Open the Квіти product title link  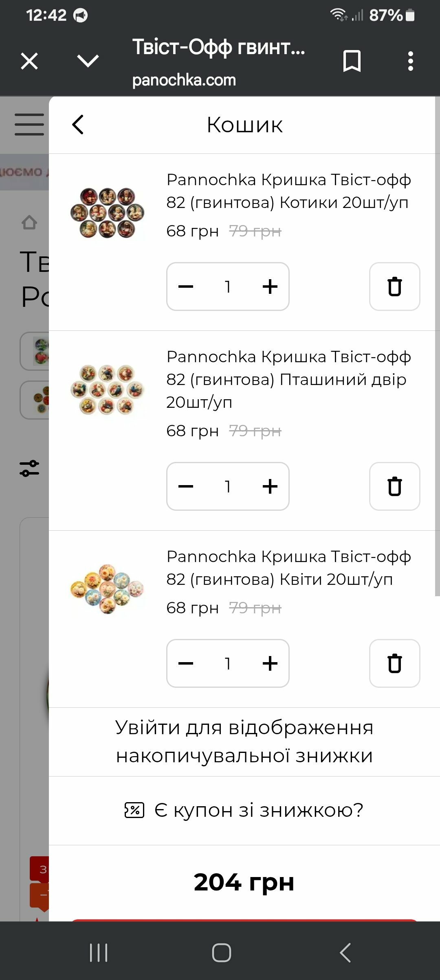pyautogui.click(x=288, y=568)
